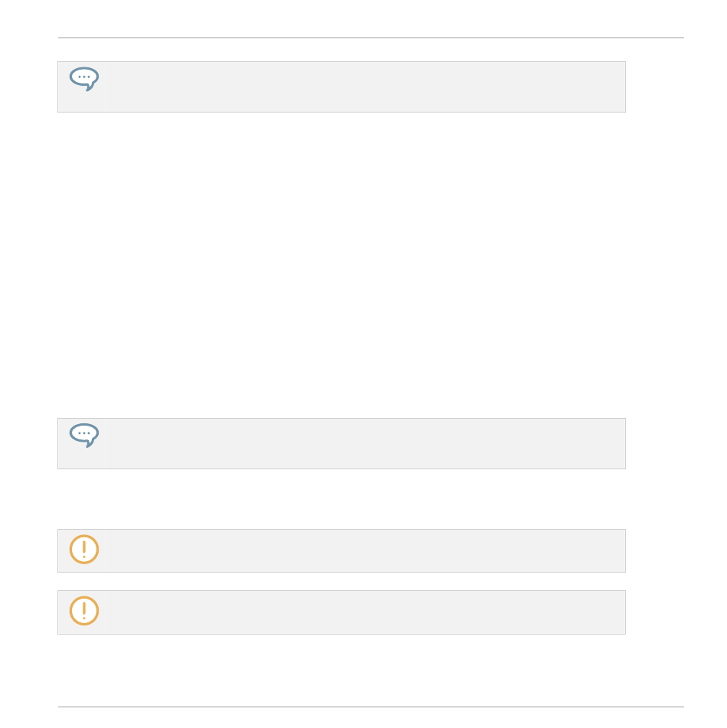Select the first gray warning note box body

(x=341, y=550)
